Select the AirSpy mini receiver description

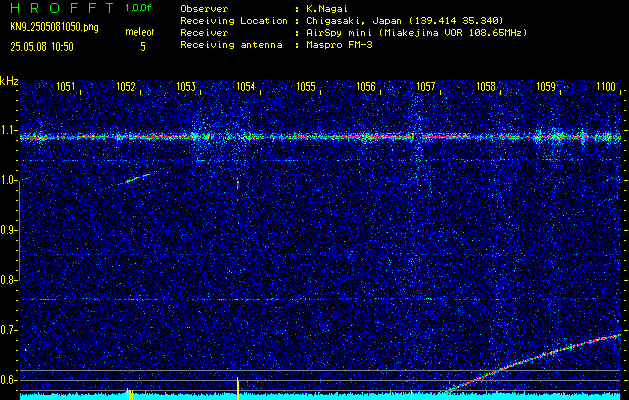pyautogui.click(x=416, y=32)
